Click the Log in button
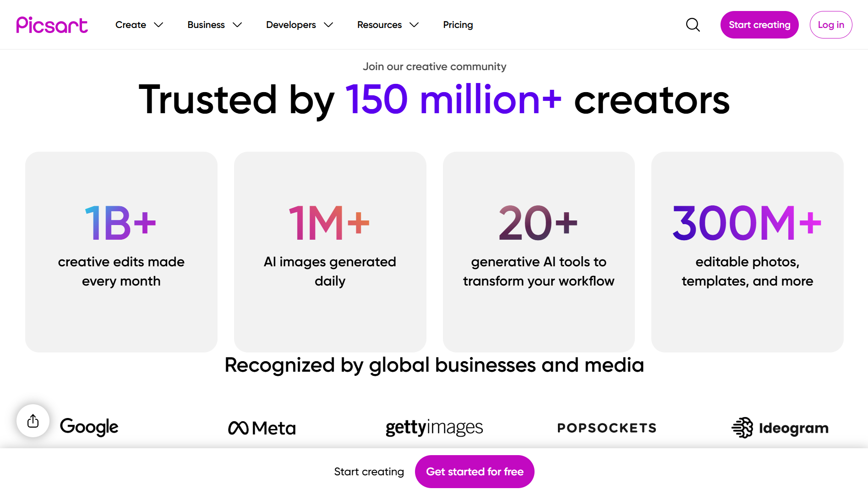Image resolution: width=868 pixels, height=495 pixels. pyautogui.click(x=830, y=25)
